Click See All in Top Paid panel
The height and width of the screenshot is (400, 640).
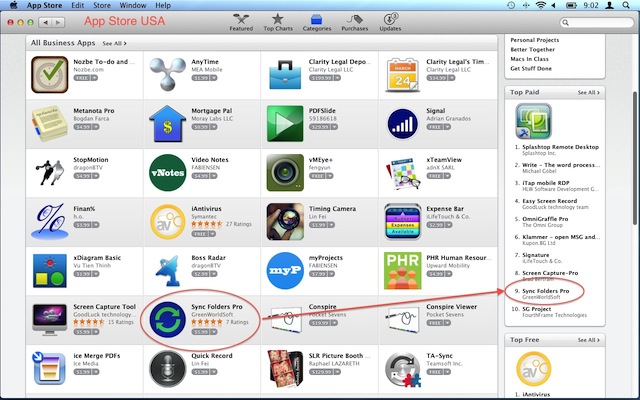point(589,93)
